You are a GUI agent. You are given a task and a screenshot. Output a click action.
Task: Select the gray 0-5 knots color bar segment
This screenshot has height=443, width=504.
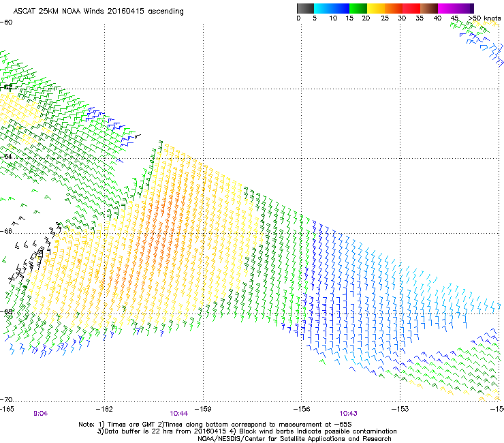pos(305,8)
